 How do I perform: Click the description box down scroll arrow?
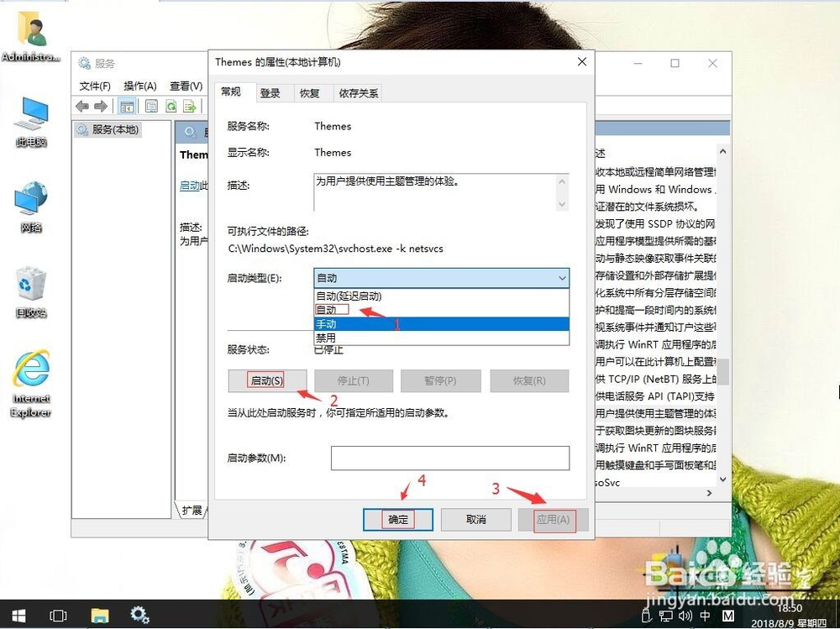pos(562,203)
